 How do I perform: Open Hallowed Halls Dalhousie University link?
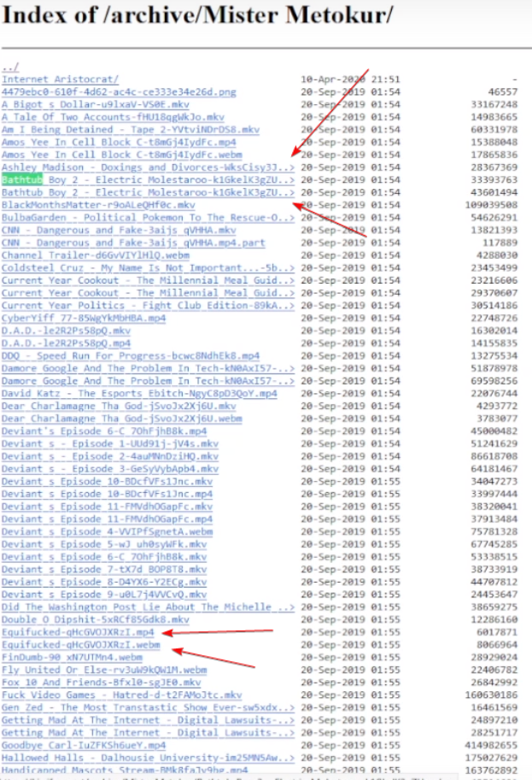(149, 758)
